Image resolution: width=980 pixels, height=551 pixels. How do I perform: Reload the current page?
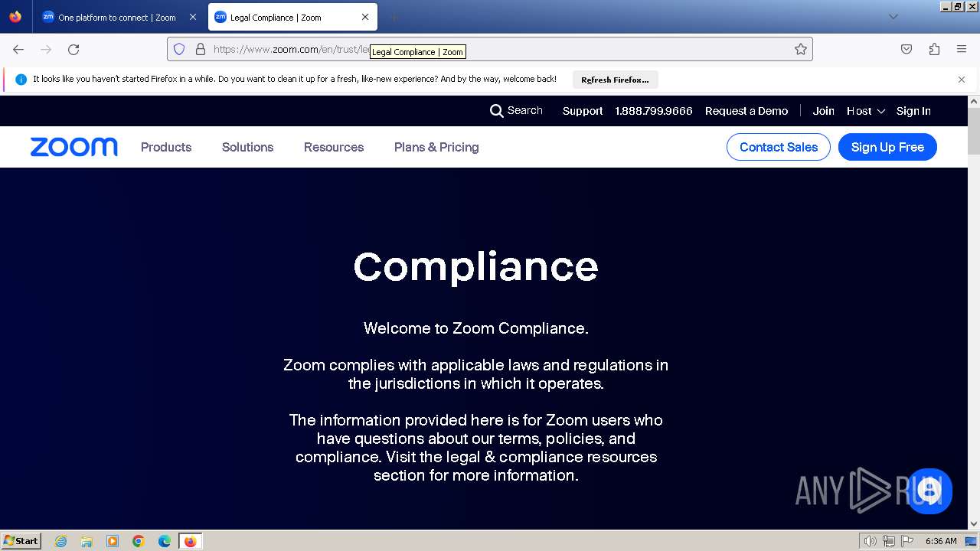[x=73, y=49]
